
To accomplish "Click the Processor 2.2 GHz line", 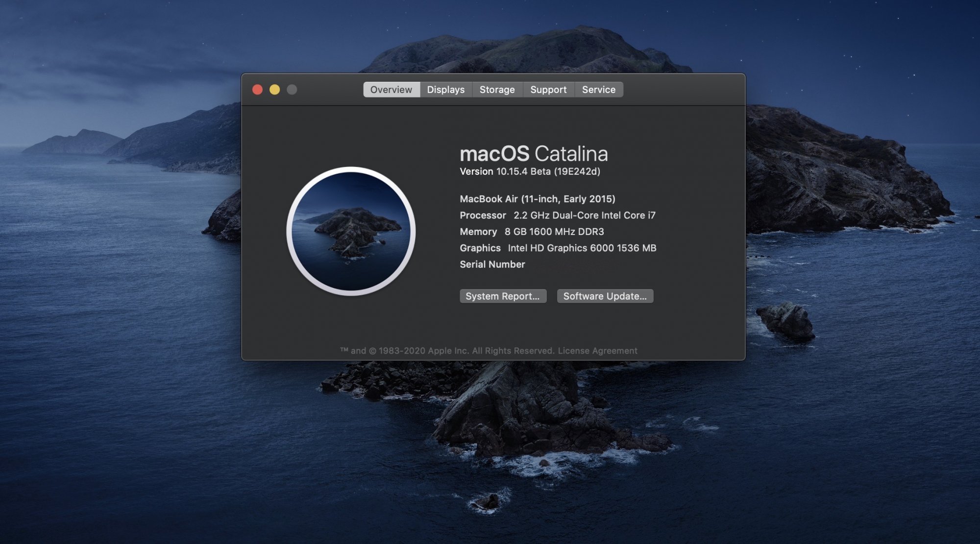I will pos(558,215).
